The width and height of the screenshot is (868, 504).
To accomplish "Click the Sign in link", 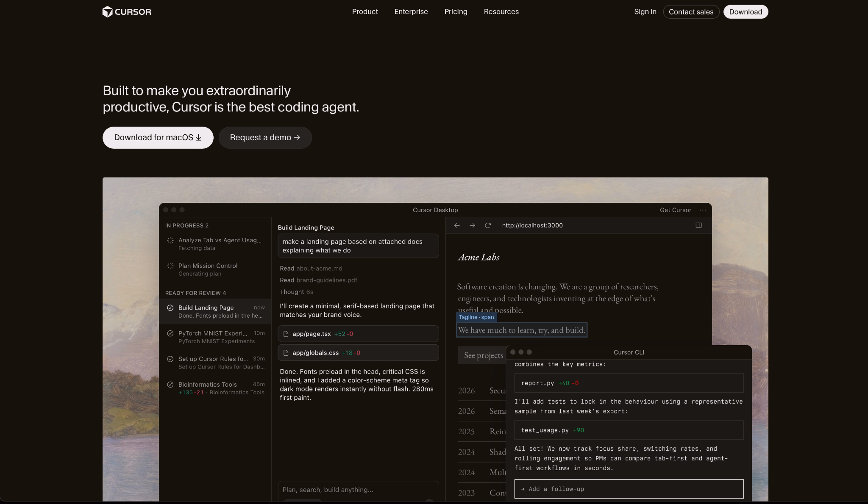I will coord(645,12).
